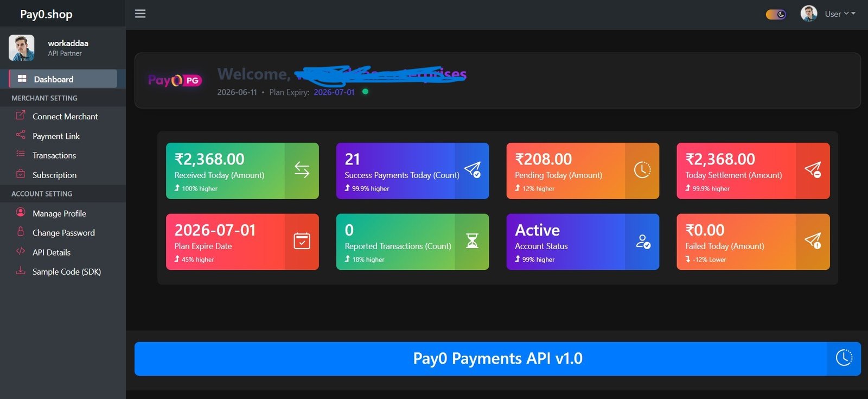The width and height of the screenshot is (868, 399).
Task: Click the hourglass icon on Reported Transactions
Action: coord(473,241)
